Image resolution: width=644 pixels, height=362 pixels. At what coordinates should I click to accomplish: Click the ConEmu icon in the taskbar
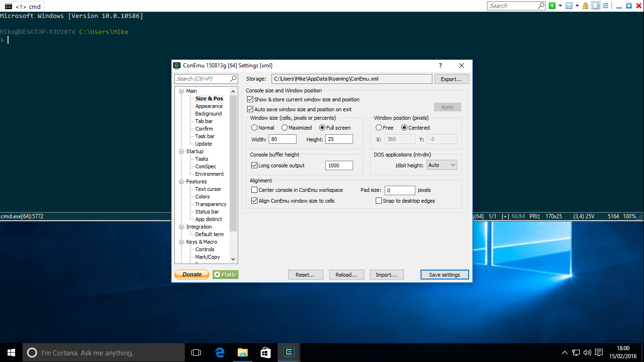pos(289,353)
